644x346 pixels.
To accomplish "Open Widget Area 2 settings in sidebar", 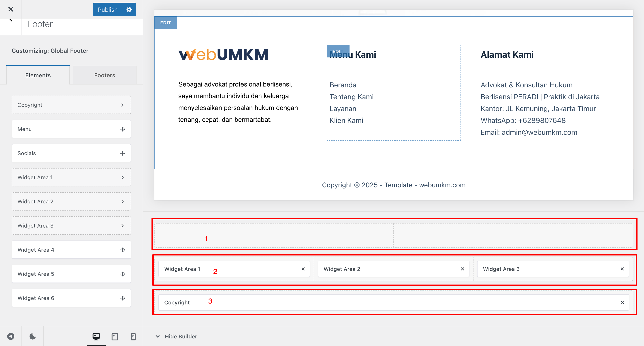I will click(x=71, y=201).
